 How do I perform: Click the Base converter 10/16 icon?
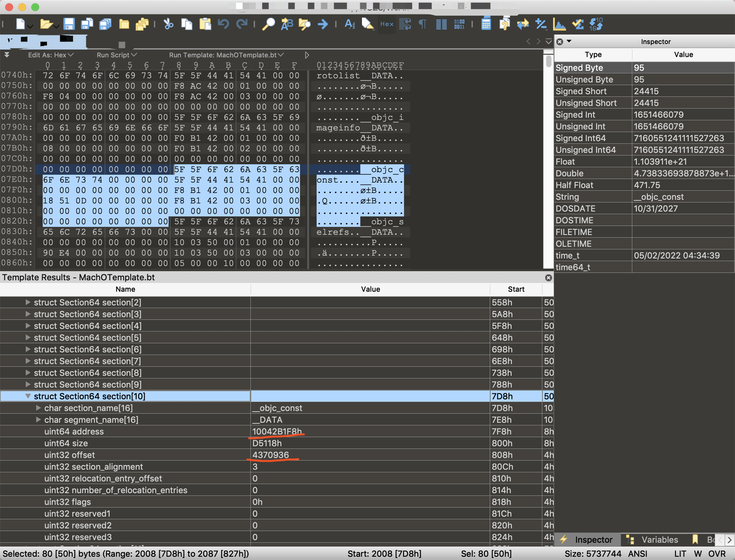[596, 24]
